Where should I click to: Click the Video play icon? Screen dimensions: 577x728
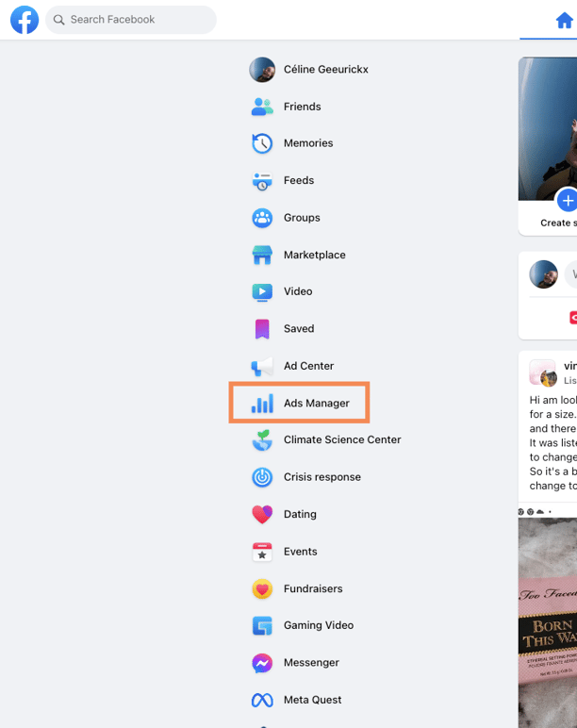click(x=262, y=291)
